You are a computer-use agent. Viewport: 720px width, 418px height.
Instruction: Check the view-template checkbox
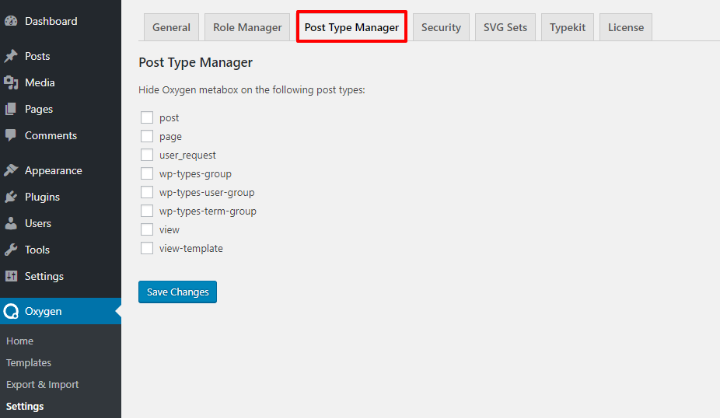pos(147,248)
